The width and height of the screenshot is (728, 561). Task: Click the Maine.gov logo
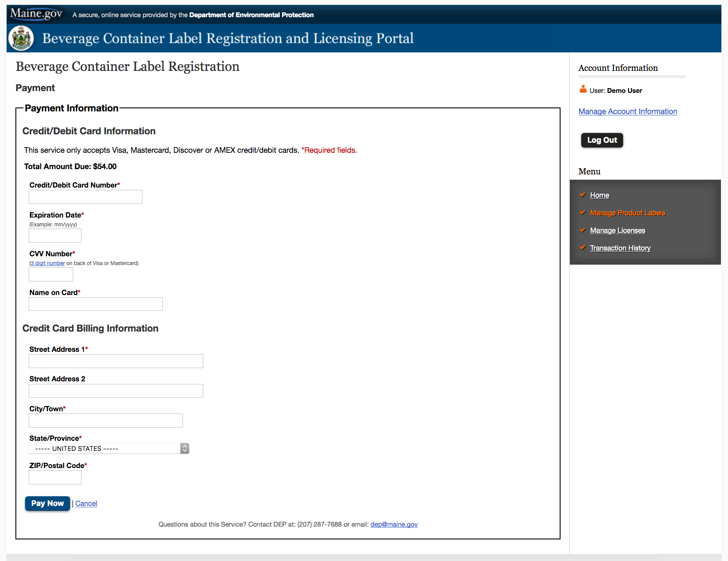coord(36,14)
